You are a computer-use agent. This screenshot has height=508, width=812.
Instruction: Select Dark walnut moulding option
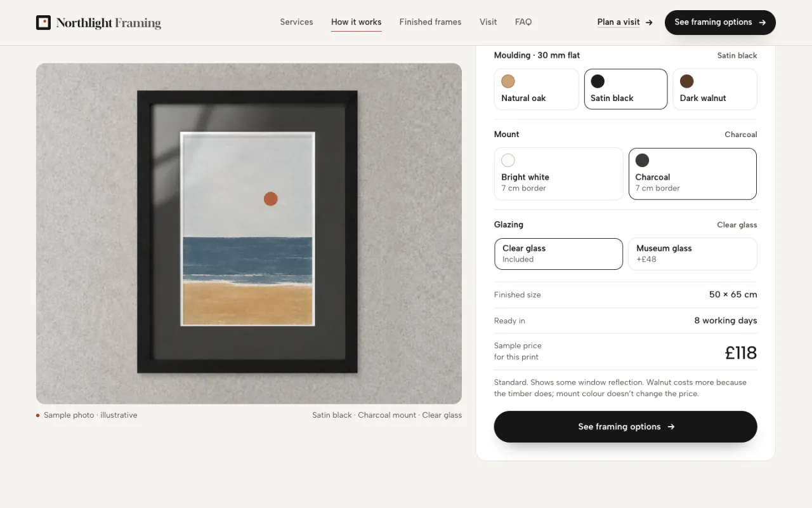[715, 89]
